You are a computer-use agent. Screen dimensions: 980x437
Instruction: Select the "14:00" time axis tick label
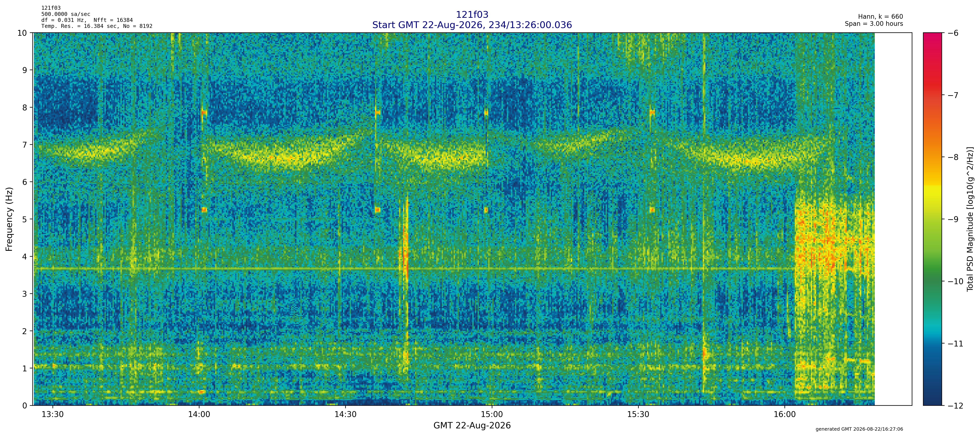coord(199,414)
